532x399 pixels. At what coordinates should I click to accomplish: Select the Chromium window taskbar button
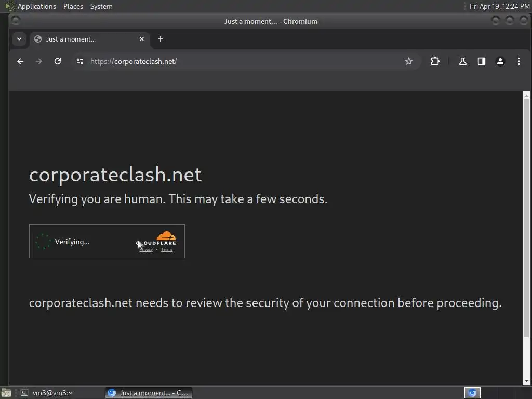click(x=149, y=393)
